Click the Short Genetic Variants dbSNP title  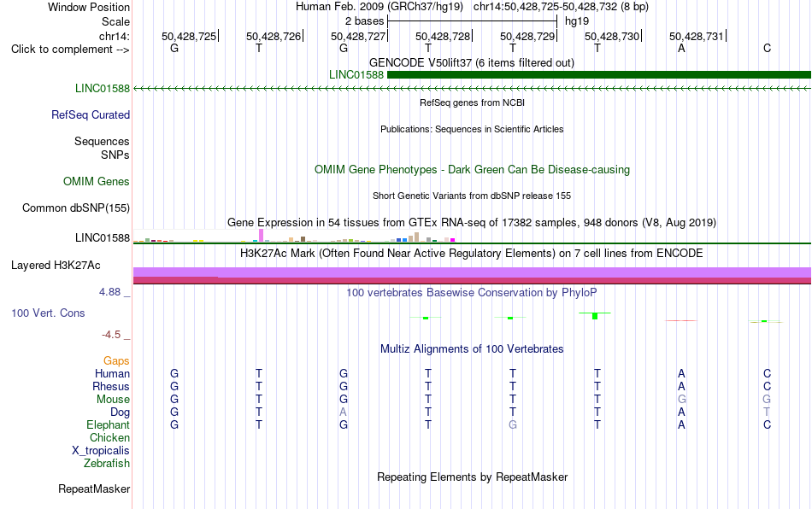[471, 196]
